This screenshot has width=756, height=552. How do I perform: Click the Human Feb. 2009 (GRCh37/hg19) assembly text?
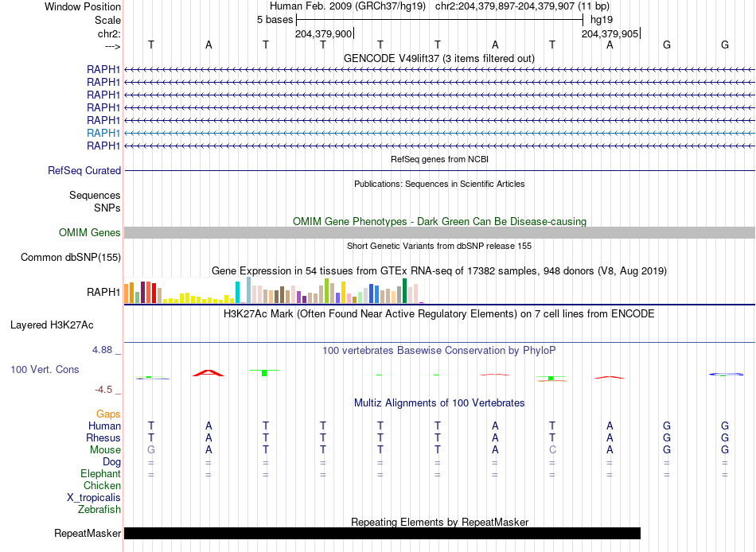pyautogui.click(x=348, y=6)
